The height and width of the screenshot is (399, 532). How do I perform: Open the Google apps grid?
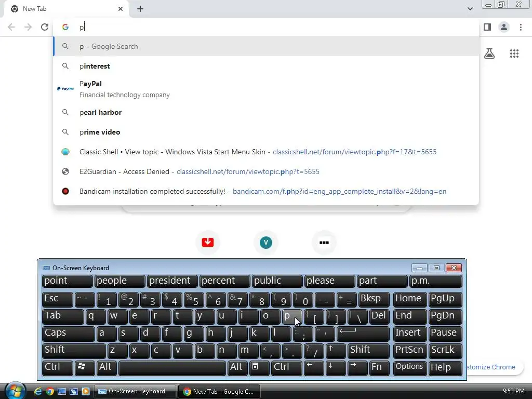514,54
